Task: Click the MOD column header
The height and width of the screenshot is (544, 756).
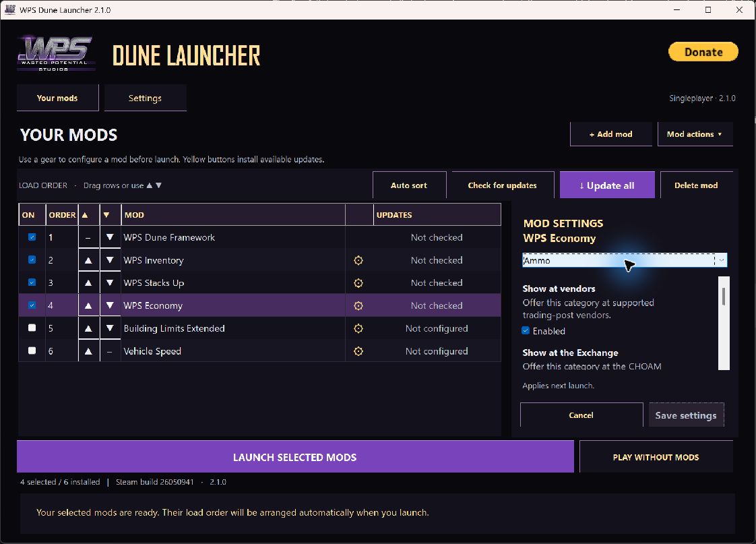Action: (x=233, y=215)
